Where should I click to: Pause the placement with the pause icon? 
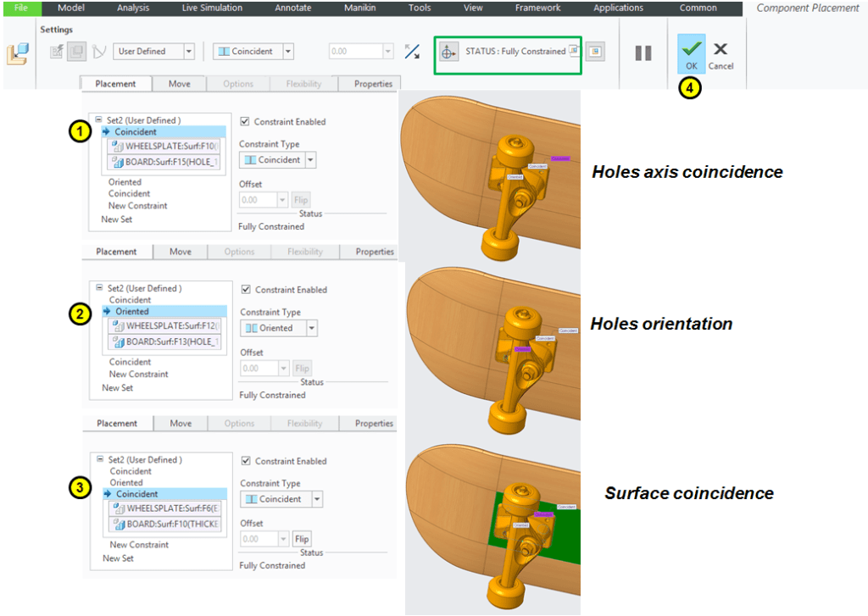coord(643,53)
